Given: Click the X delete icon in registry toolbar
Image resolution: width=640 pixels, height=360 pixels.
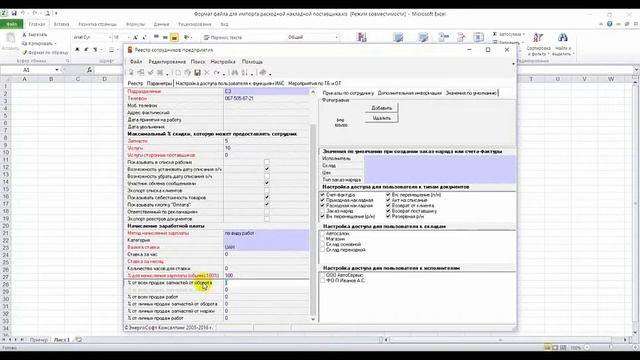Looking at the screenshot, I should click(x=207, y=73).
